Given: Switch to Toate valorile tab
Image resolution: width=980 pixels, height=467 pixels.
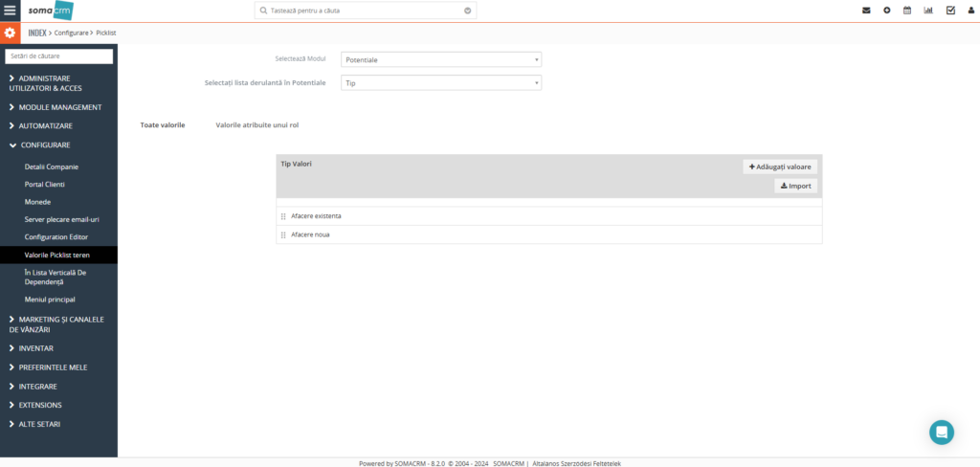Looking at the screenshot, I should tap(163, 125).
